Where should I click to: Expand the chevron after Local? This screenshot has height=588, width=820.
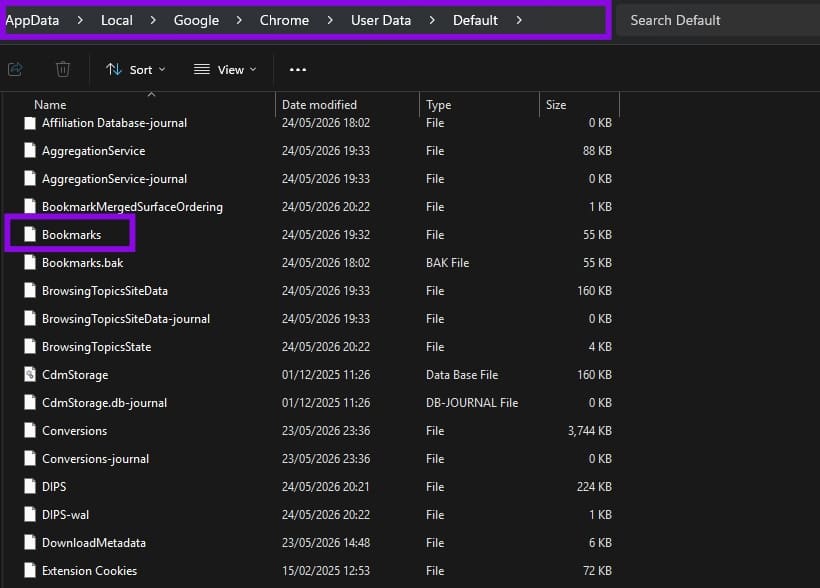tap(153, 20)
